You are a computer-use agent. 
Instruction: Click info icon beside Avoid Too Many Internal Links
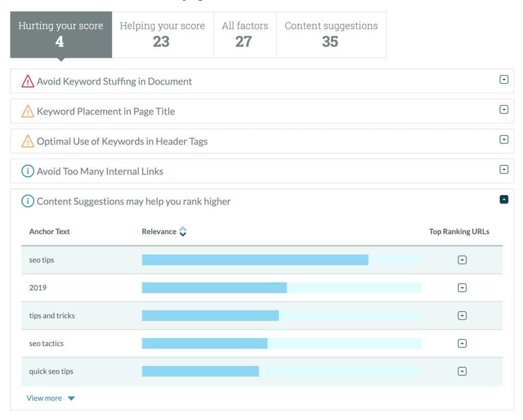point(28,171)
